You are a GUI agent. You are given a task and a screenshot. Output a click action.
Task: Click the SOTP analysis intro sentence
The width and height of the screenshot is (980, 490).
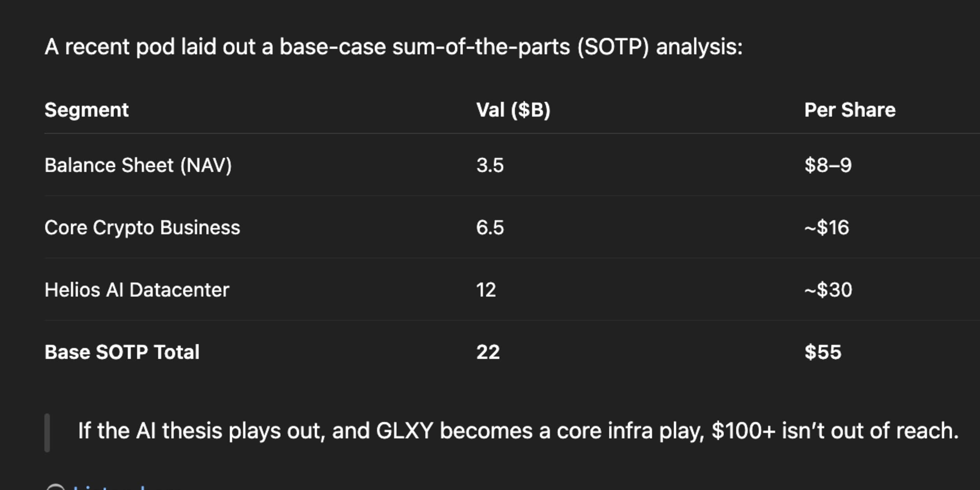click(393, 47)
